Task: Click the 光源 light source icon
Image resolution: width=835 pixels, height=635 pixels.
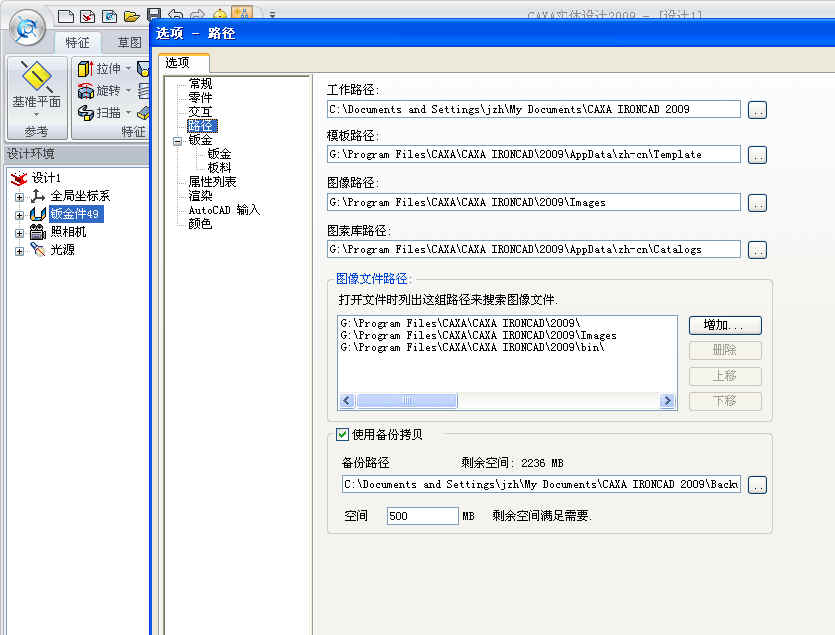Action: [x=37, y=249]
